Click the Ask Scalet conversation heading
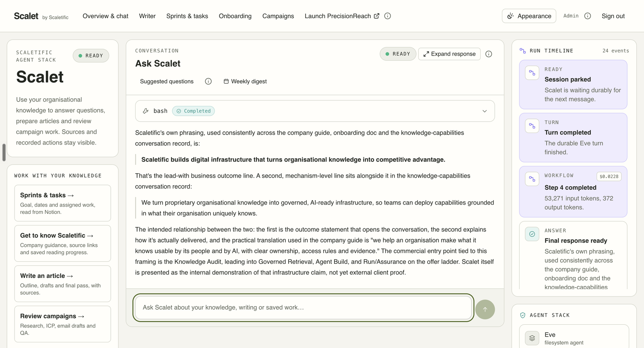This screenshot has height=348, width=644. coord(158,64)
